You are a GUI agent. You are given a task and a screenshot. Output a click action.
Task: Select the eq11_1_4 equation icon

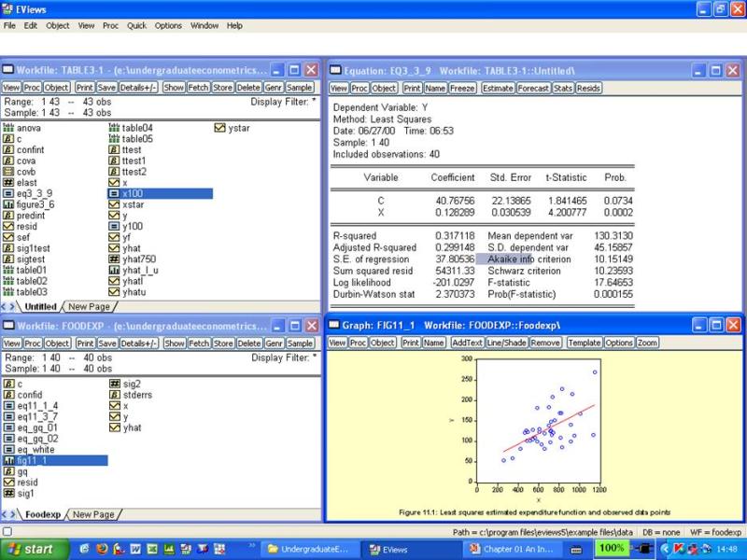[9, 406]
